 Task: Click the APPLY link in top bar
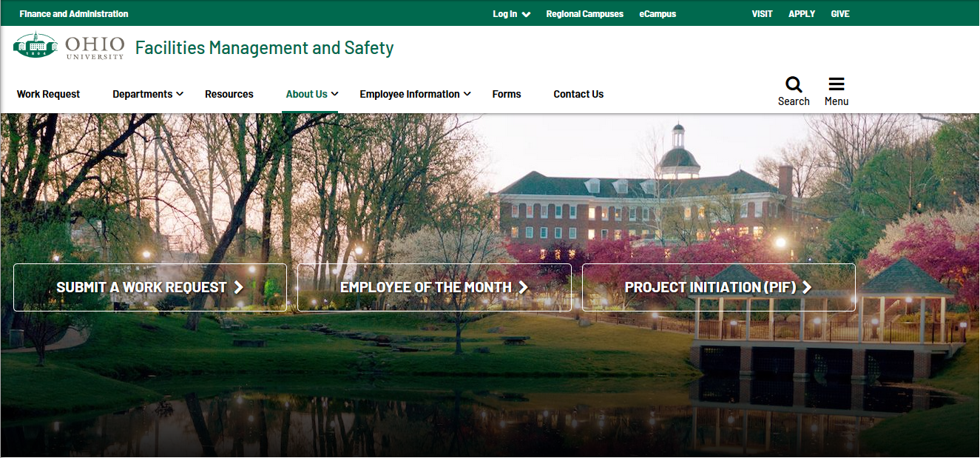point(802,14)
